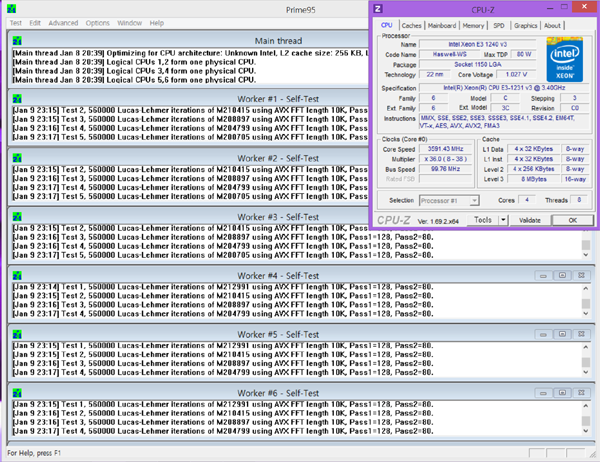Maximize the Worker #6 child window
Image resolution: width=600 pixels, height=462 pixels.
pos(562,393)
